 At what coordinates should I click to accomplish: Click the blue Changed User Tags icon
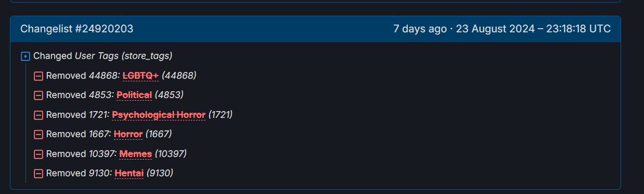[25, 56]
